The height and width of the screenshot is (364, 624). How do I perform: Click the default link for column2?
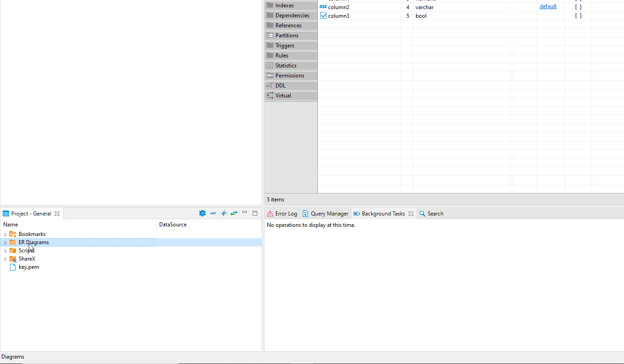point(548,6)
